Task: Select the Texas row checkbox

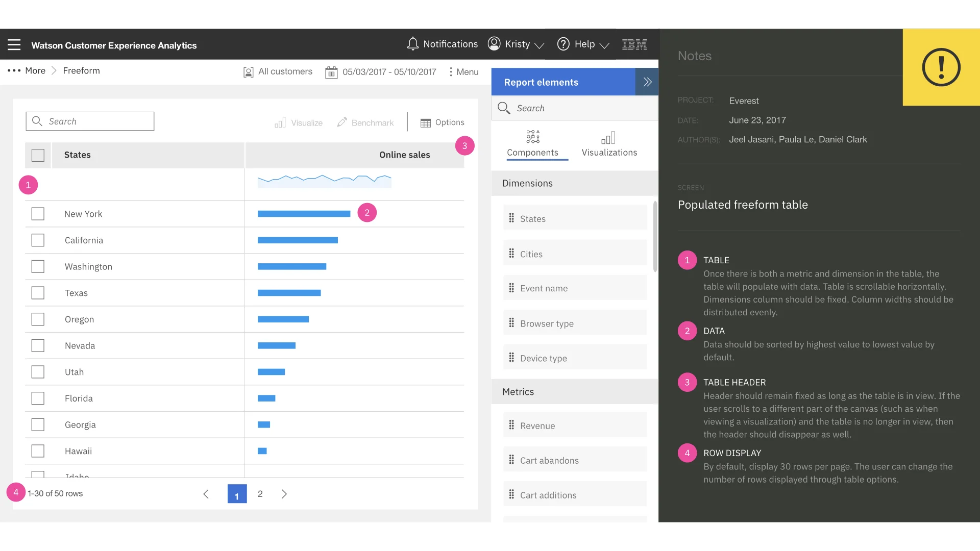Action: click(x=38, y=293)
